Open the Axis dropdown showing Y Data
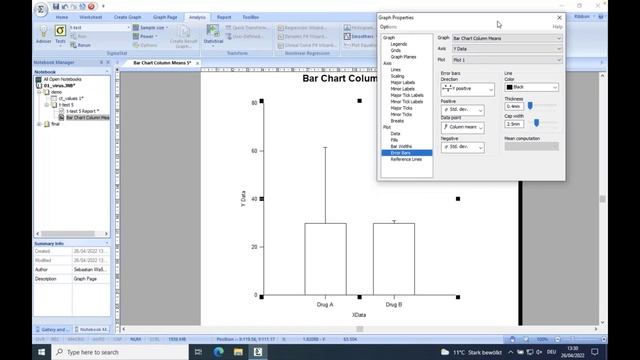Image resolution: width=640 pixels, height=360 pixels. pos(507,49)
